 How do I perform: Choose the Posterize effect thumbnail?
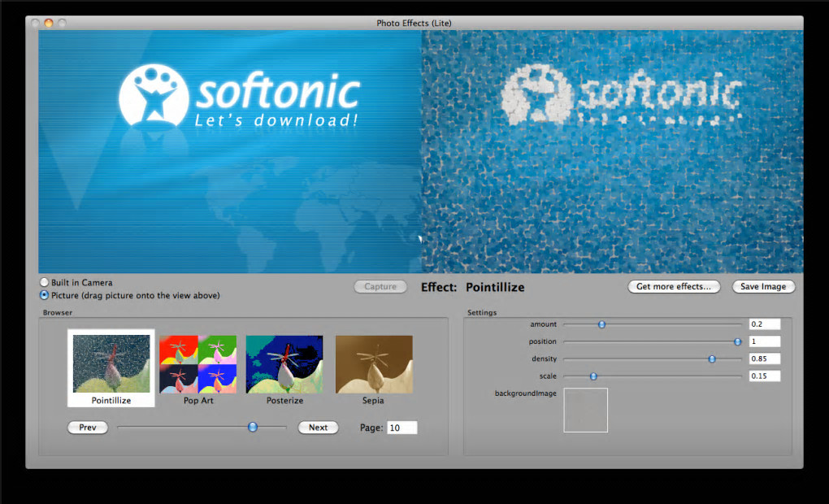click(284, 364)
